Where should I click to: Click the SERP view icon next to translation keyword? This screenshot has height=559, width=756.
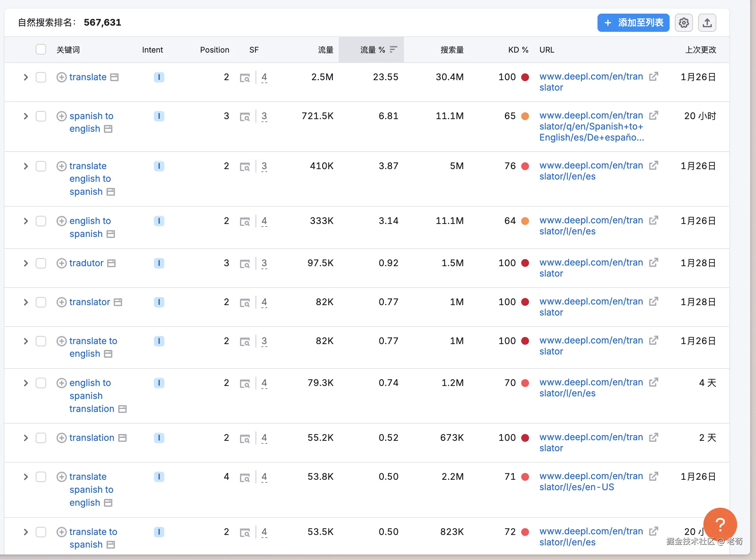pos(122,438)
